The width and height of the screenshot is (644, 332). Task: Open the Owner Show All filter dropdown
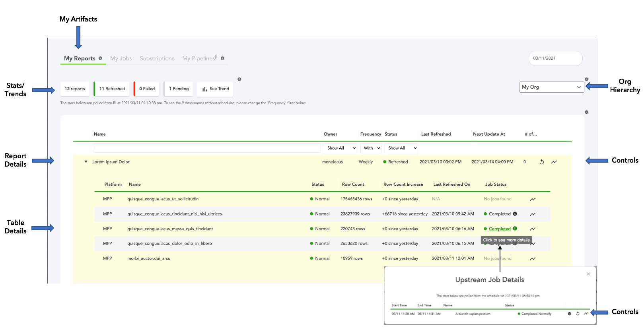click(x=340, y=148)
